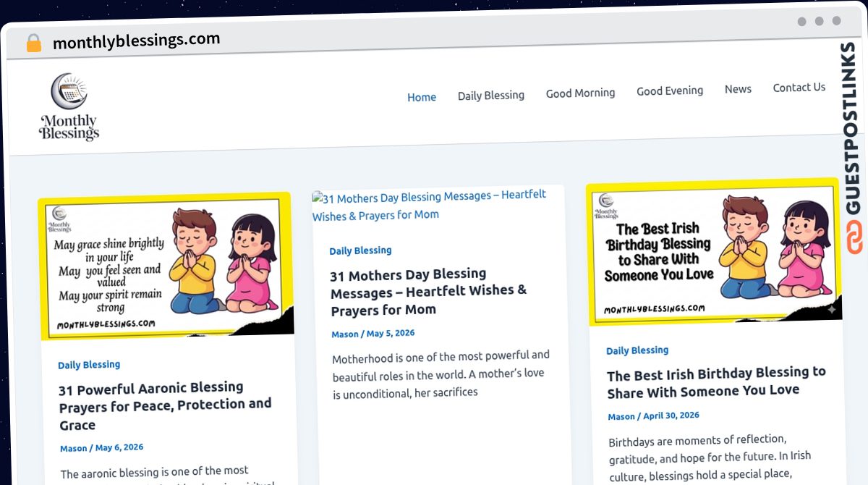Go to the Good Morning menu page
Image resolution: width=868 pixels, height=485 pixels.
point(580,93)
